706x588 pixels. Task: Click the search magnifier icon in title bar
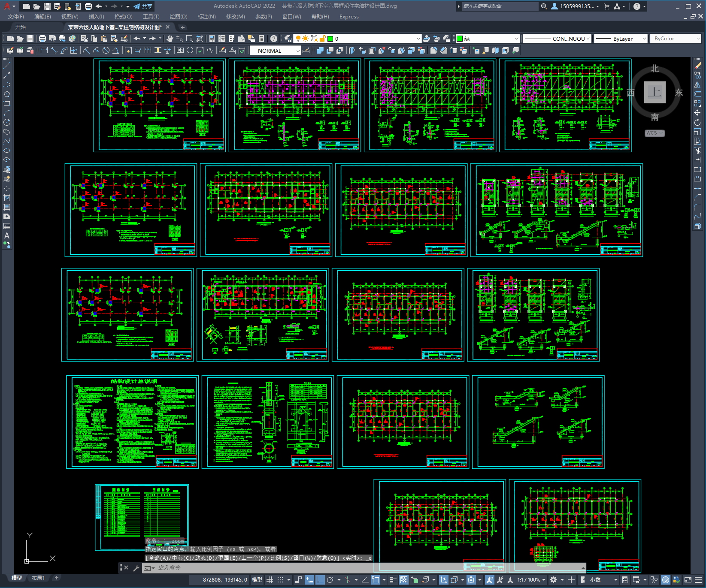(x=544, y=6)
